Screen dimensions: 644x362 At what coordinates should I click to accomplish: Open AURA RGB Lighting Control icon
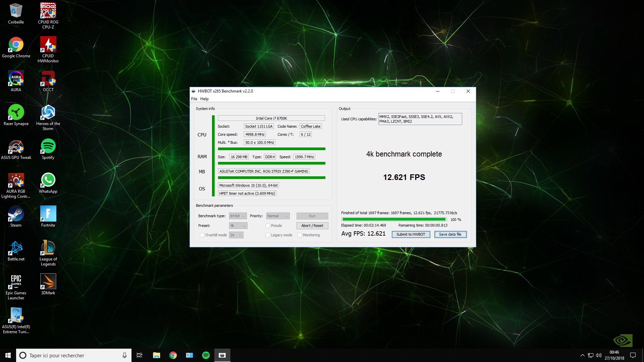tap(16, 186)
